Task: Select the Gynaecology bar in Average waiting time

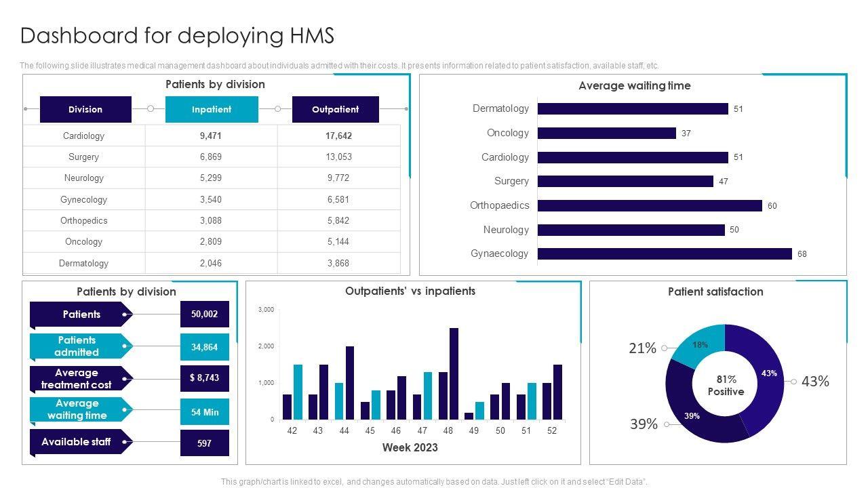Action: (x=664, y=253)
